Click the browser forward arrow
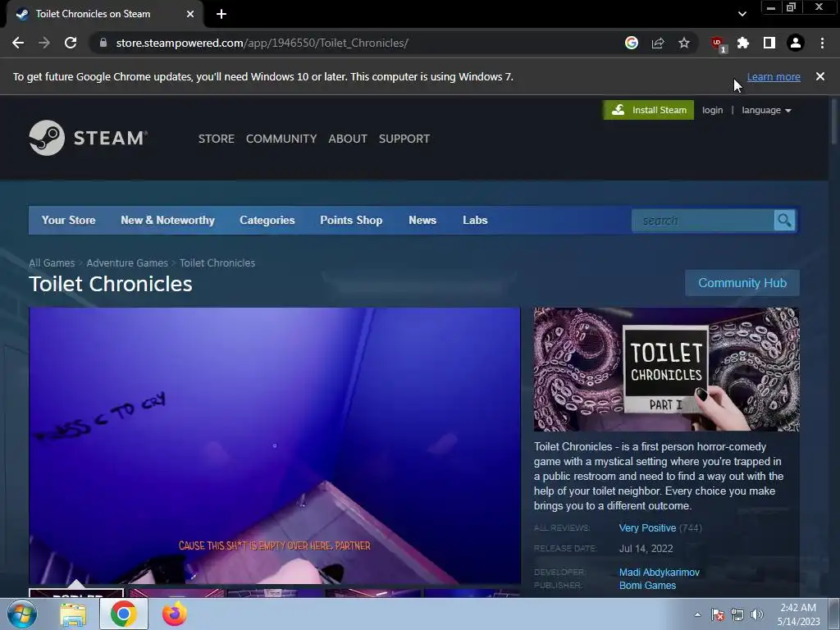 [44, 43]
